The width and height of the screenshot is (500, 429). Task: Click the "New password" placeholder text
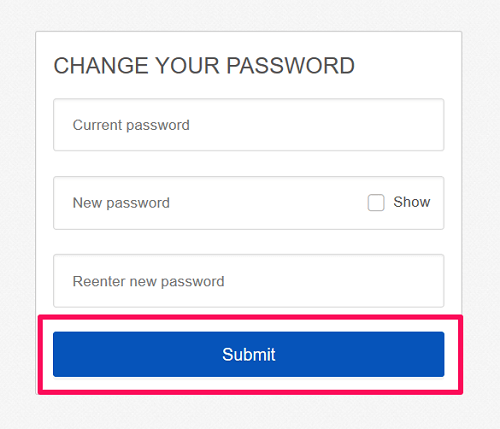(x=121, y=203)
